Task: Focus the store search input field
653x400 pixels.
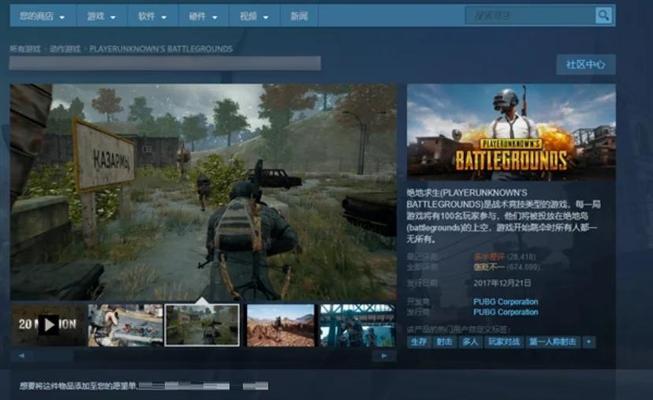Action: (x=530, y=16)
